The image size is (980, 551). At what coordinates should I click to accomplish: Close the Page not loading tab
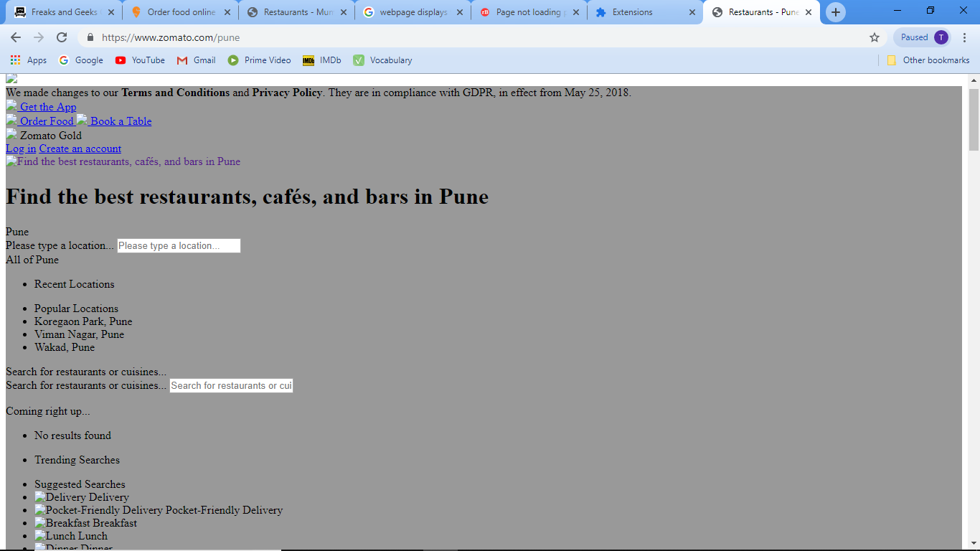pos(576,12)
